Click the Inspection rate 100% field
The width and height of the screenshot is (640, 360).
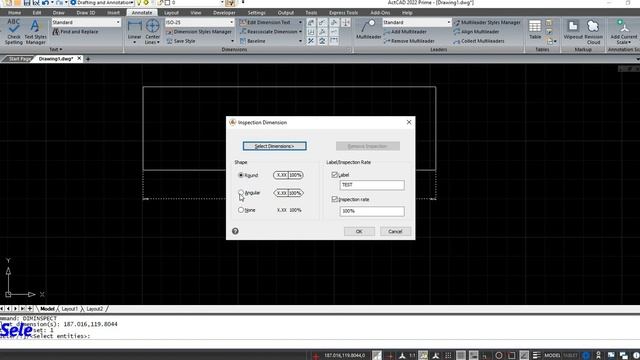[x=372, y=211]
